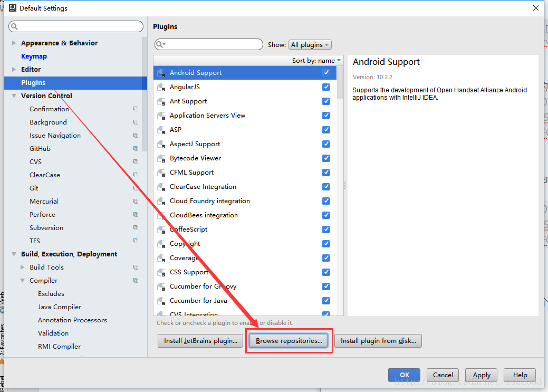Click the project-level icon beside Subversion
The height and width of the screenshot is (392, 548).
pos(136,227)
